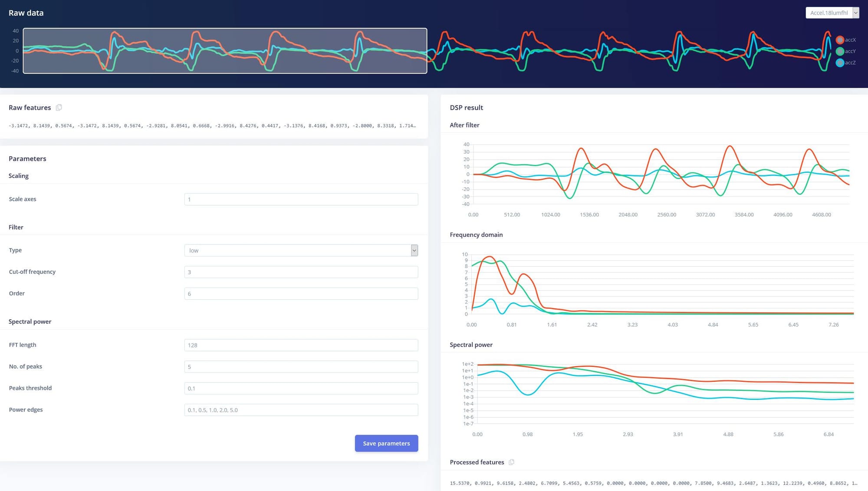This screenshot has width=868, height=491.
Task: Focus the Scale axes input field
Action: (301, 200)
